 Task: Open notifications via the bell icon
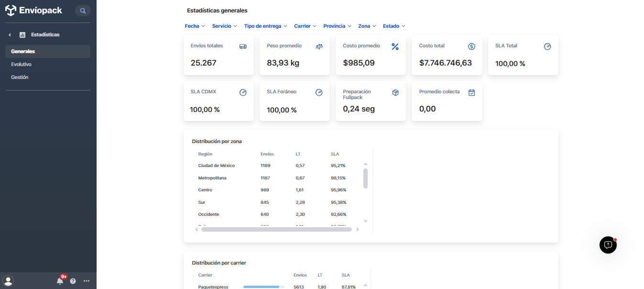pos(60,281)
